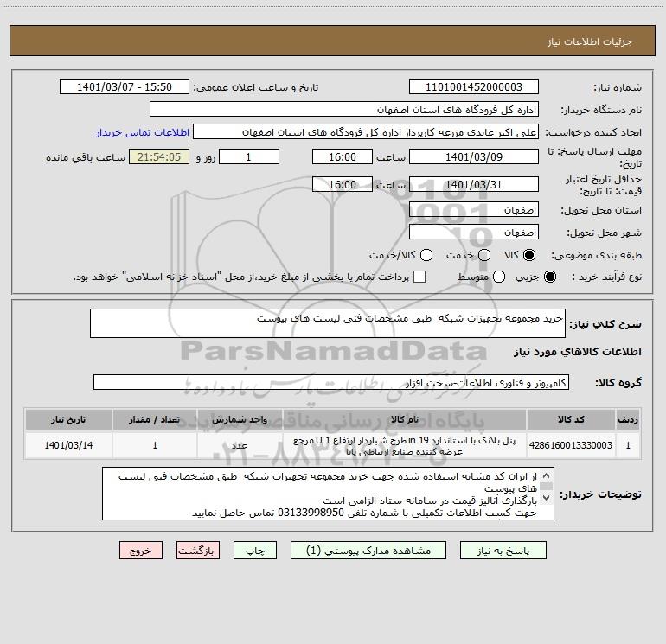Image resolution: width=666 pixels, height=644 pixels.
Task: Choose متوسط purchase process type
Action: pos(499,277)
